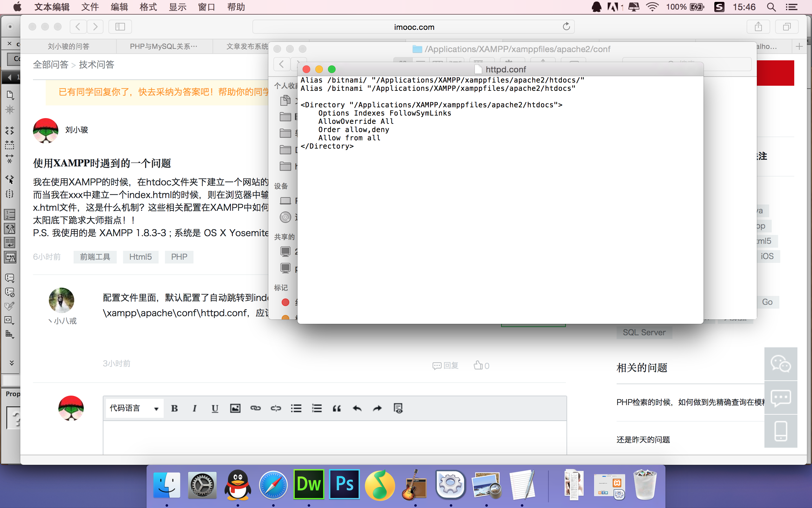Viewport: 812px width, 508px height.
Task: Insert a link with the chain icon
Action: [255, 408]
